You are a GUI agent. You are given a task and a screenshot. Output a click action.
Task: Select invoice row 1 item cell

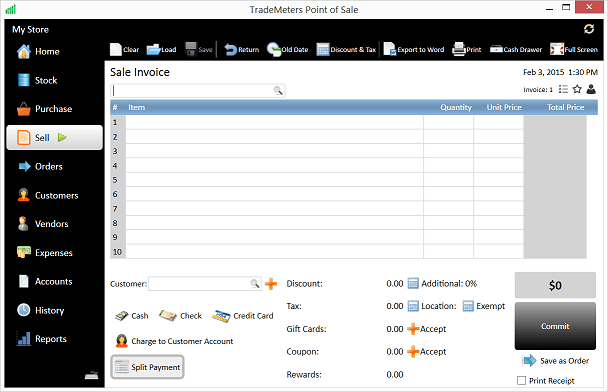pyautogui.click(x=274, y=123)
